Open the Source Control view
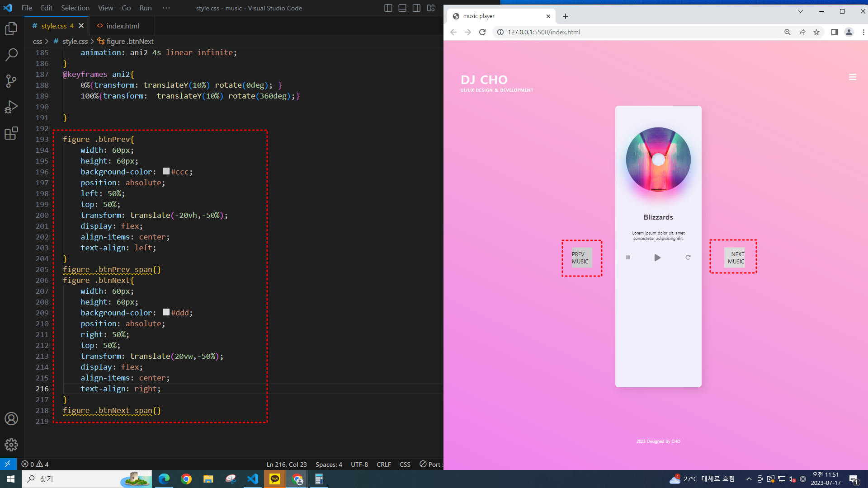 [11, 81]
